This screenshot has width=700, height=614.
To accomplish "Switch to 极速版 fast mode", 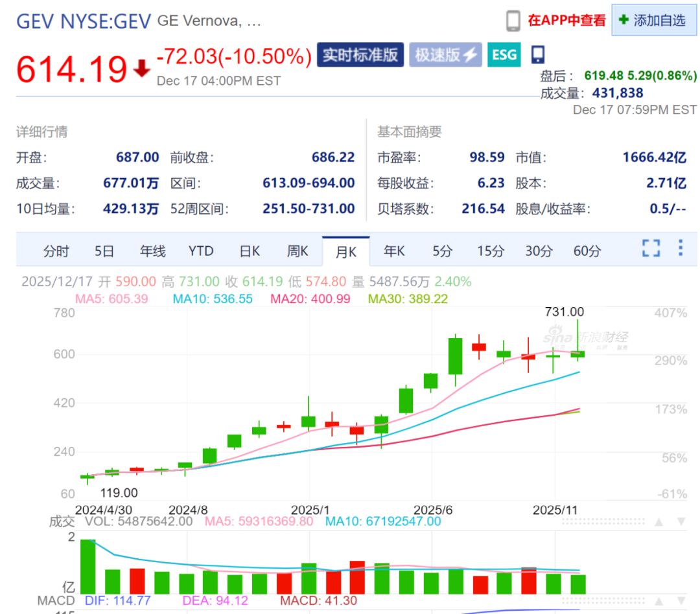I will tap(445, 55).
